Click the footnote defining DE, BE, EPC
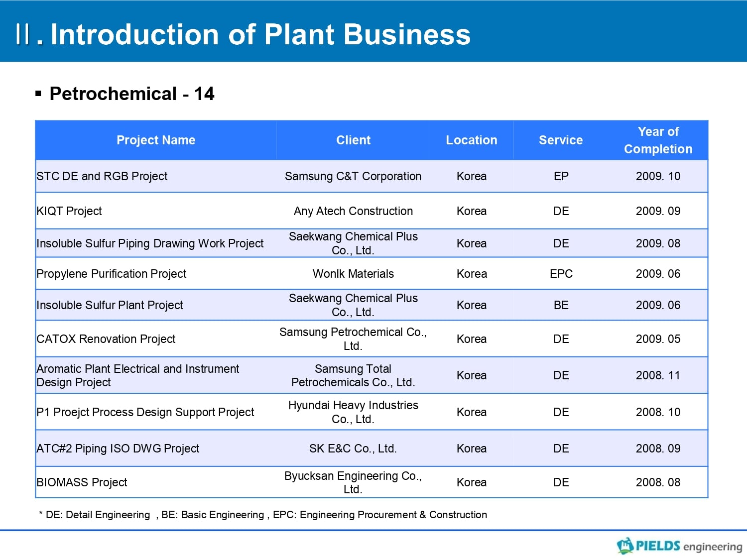 tap(263, 515)
